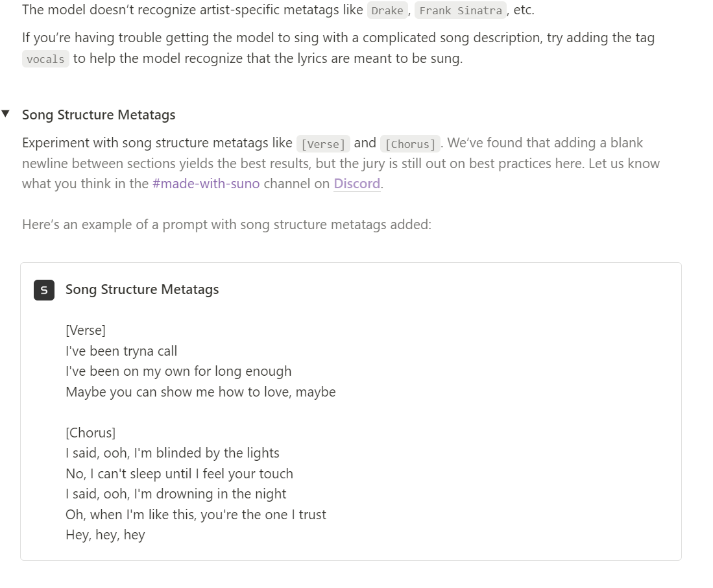Click the inline [Verse] code tag

(323, 143)
